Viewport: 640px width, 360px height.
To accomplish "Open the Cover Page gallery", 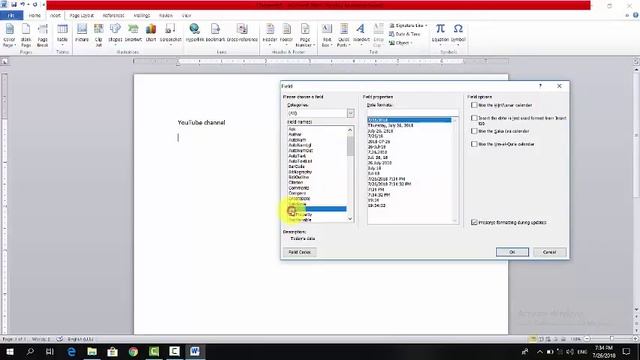I will pos(9,35).
